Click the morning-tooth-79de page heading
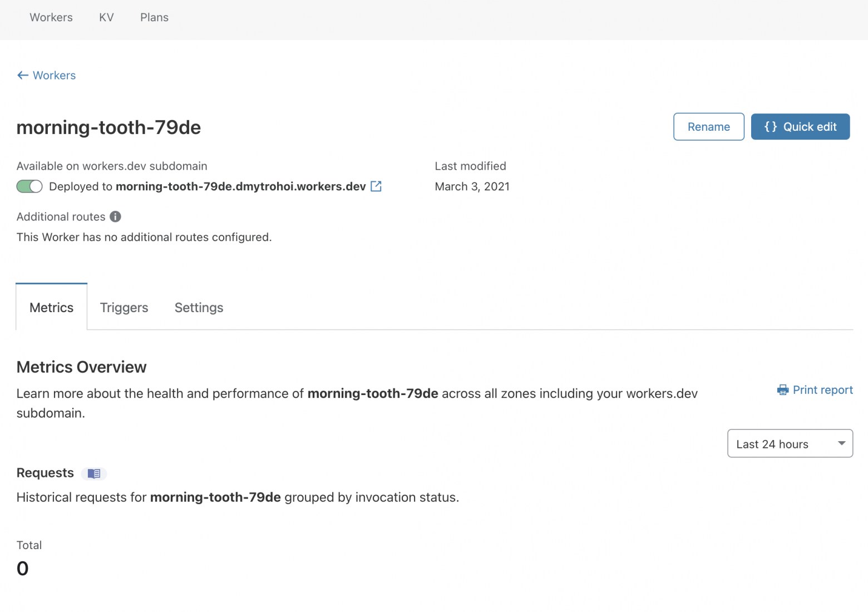868x612 pixels. pos(108,127)
